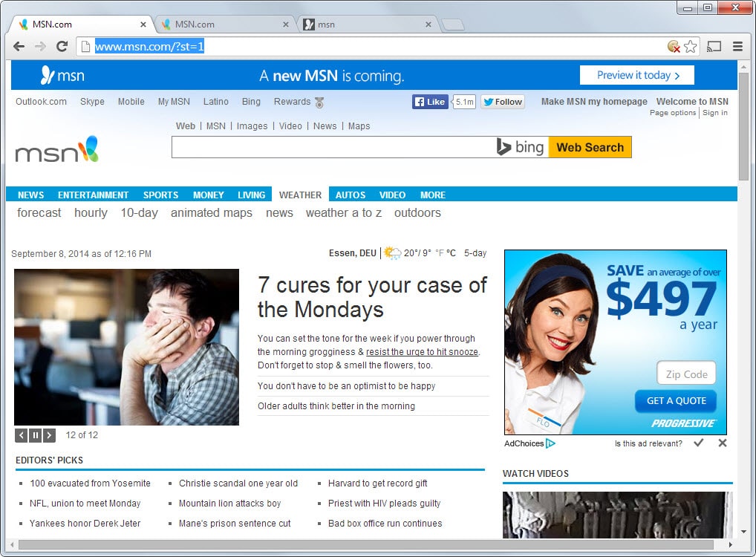Open the MORE navigation menu
Image resolution: width=756 pixels, height=557 pixels.
432,195
